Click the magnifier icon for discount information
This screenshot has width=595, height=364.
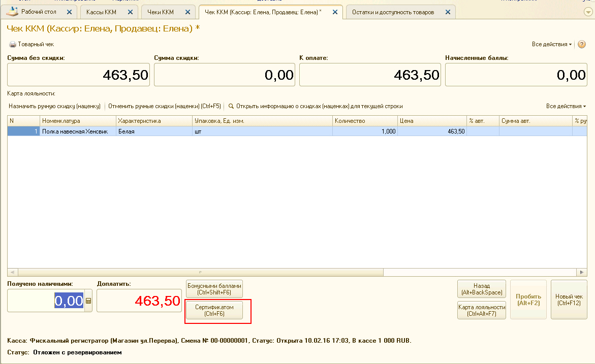pyautogui.click(x=231, y=106)
